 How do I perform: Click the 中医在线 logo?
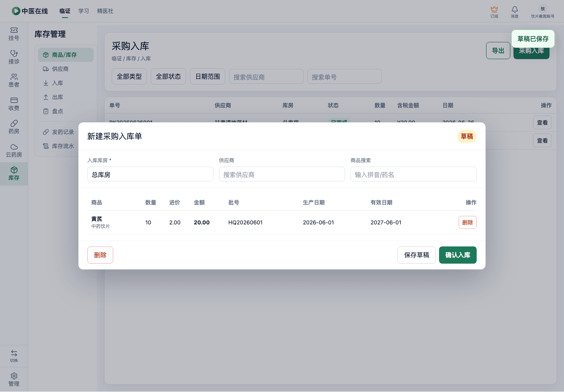tap(30, 11)
